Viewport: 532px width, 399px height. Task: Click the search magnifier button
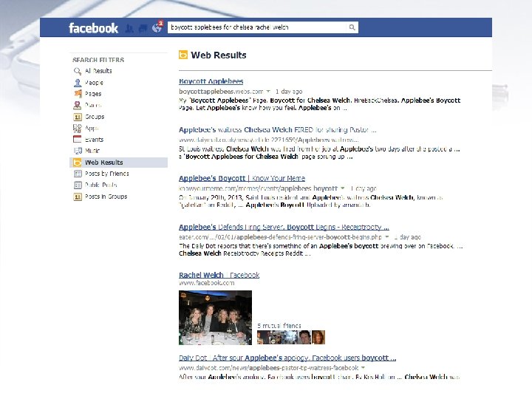tap(352, 27)
